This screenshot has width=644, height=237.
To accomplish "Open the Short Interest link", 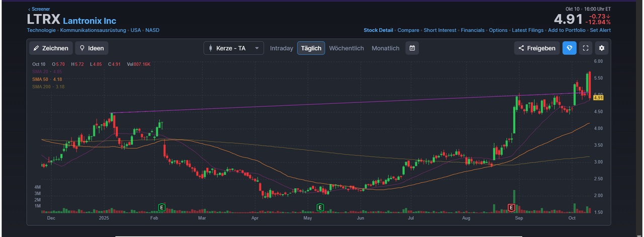I will 440,30.
